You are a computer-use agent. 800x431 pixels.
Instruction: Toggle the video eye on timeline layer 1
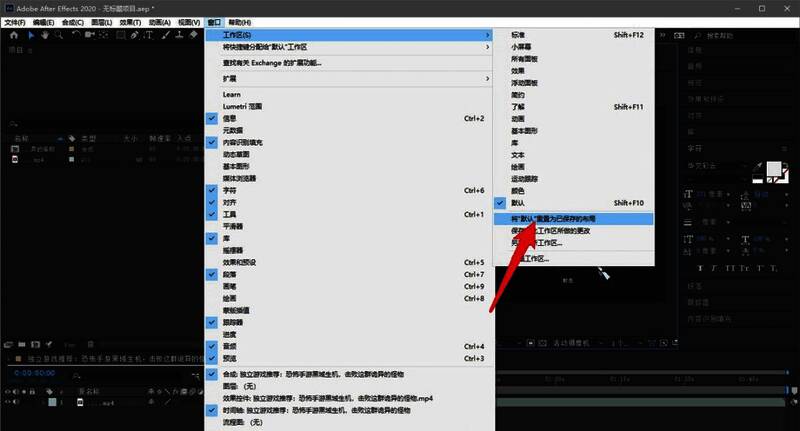8,402
